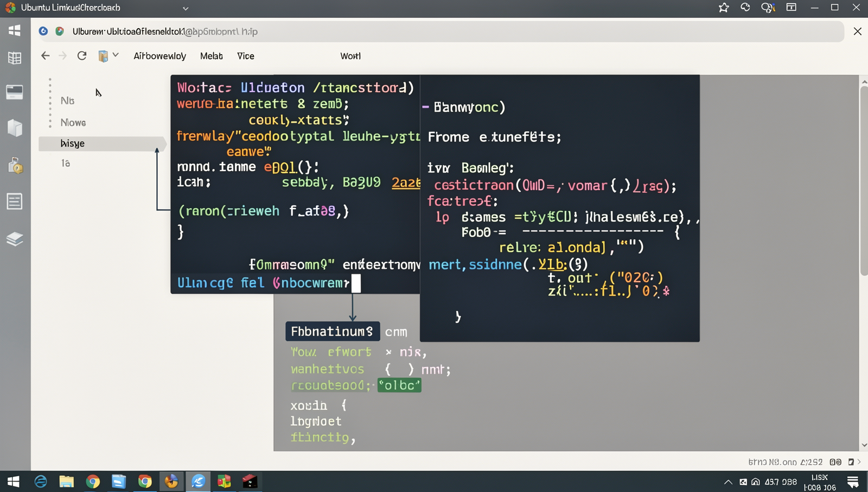This screenshot has width=868, height=492.
Task: Open the dropdown chevron beside folder icon
Action: tap(116, 55)
